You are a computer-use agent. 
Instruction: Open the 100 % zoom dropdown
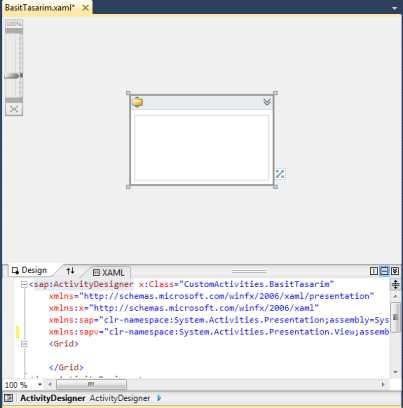click(40, 385)
